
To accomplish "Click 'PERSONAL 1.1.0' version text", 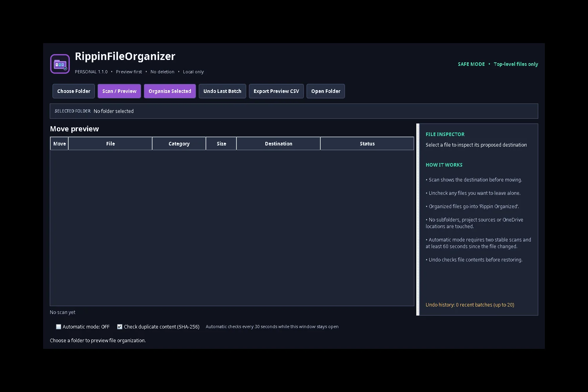I will (91, 72).
